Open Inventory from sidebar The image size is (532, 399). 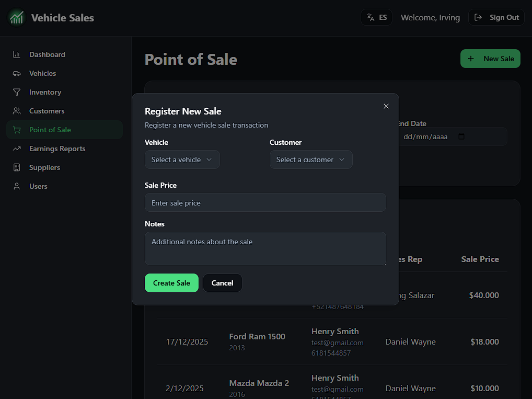pyautogui.click(x=64, y=92)
